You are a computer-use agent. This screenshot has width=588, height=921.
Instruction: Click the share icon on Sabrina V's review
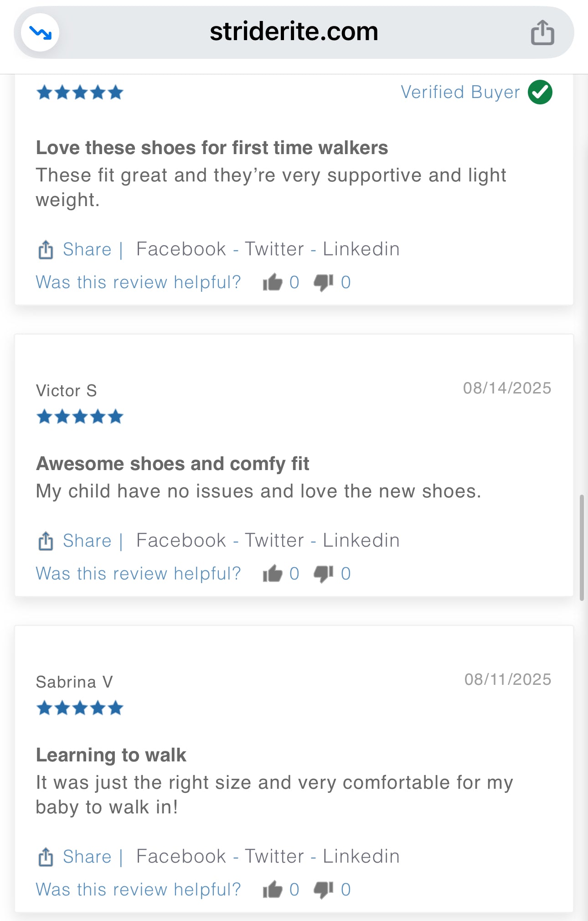click(x=46, y=857)
